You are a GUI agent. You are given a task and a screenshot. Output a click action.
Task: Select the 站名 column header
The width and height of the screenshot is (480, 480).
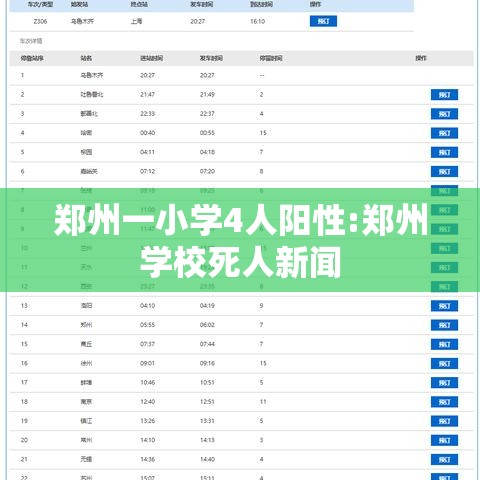point(86,58)
